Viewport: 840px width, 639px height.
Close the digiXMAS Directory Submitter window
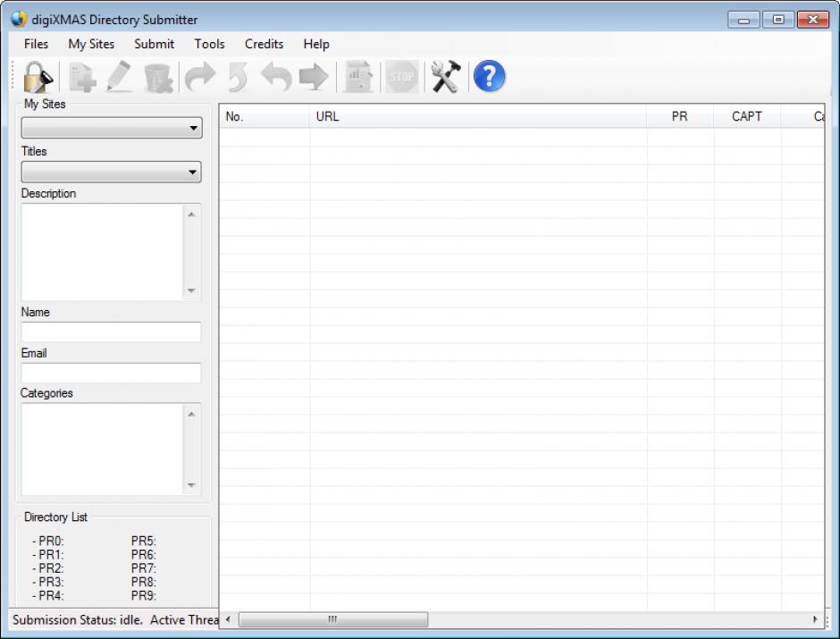(x=813, y=20)
